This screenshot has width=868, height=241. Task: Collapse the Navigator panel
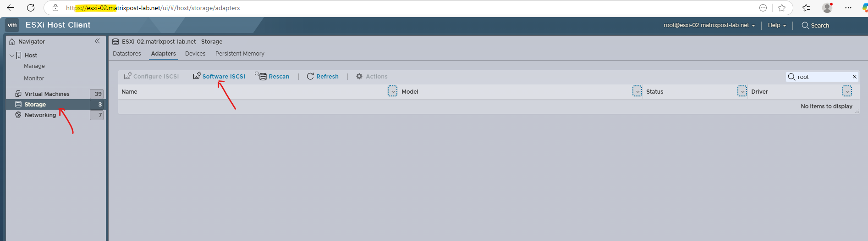97,41
